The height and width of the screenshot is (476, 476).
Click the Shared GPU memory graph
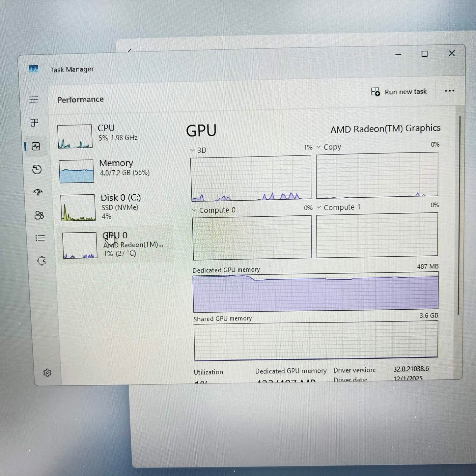click(316, 341)
